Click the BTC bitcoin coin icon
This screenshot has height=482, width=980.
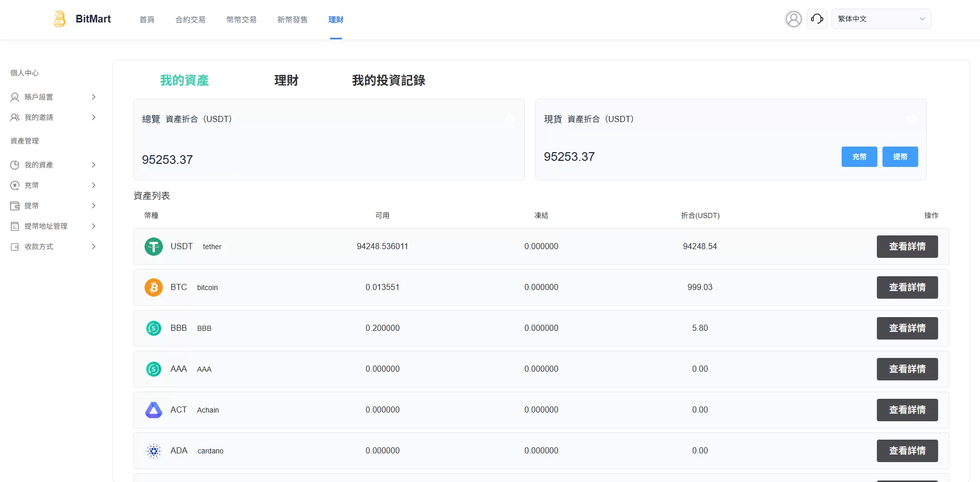pos(153,287)
